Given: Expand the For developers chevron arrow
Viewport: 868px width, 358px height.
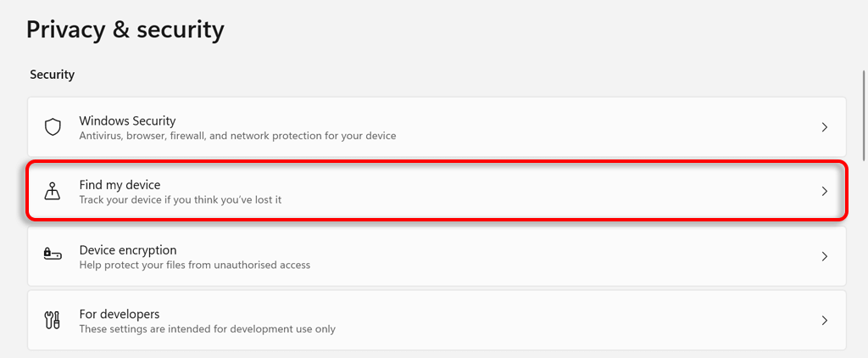Looking at the screenshot, I should (824, 321).
